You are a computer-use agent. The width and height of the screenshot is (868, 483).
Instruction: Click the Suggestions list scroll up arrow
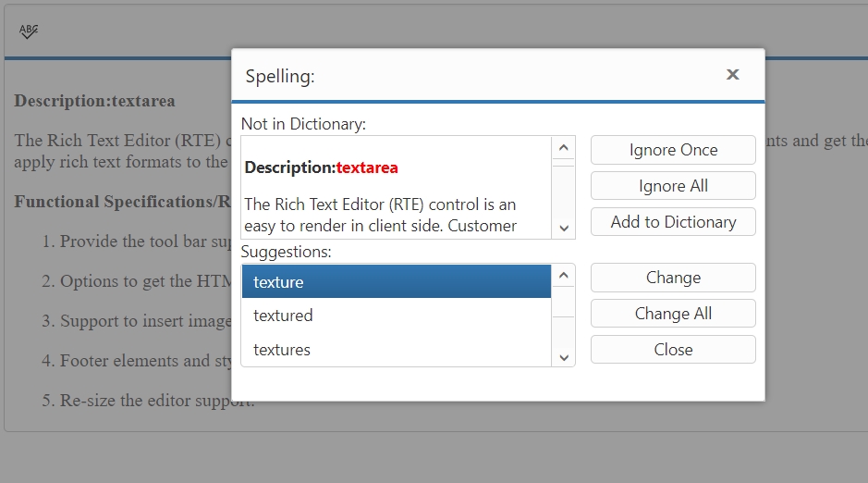pos(564,276)
